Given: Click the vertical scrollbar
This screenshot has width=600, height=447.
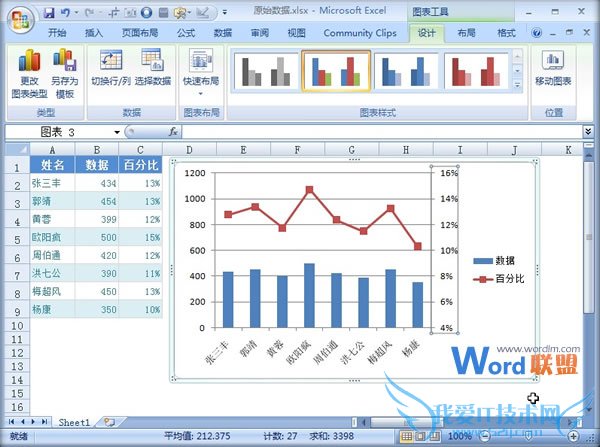Looking at the screenshot, I should [589, 237].
